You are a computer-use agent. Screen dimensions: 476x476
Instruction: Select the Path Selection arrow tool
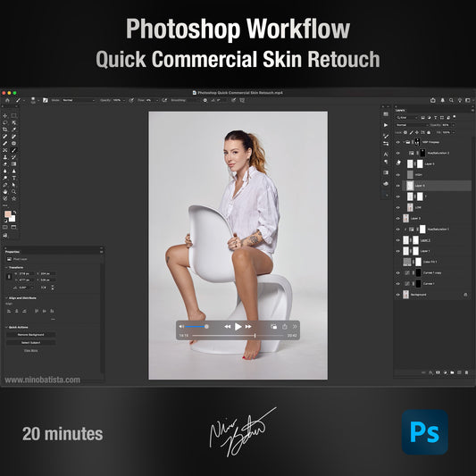click(13, 185)
